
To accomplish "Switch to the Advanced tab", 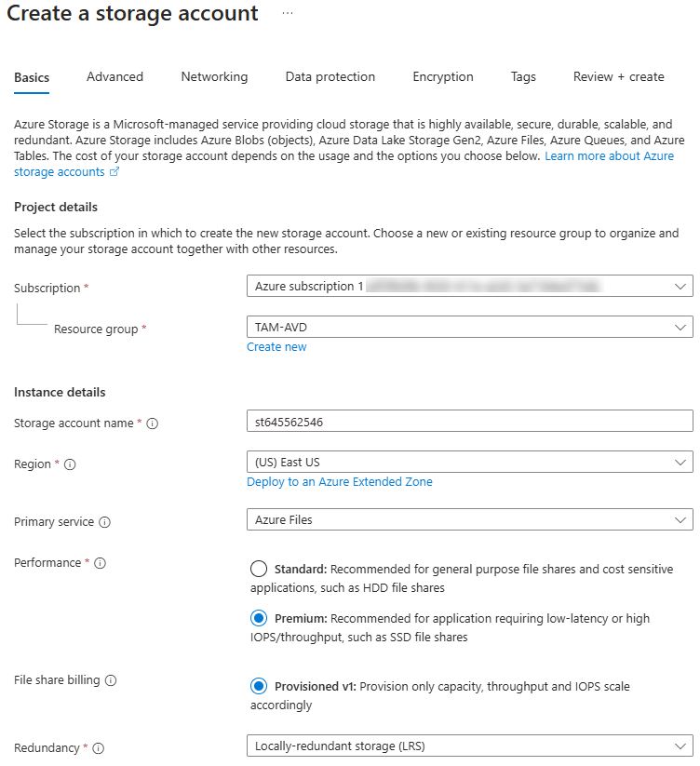I will 114,76.
